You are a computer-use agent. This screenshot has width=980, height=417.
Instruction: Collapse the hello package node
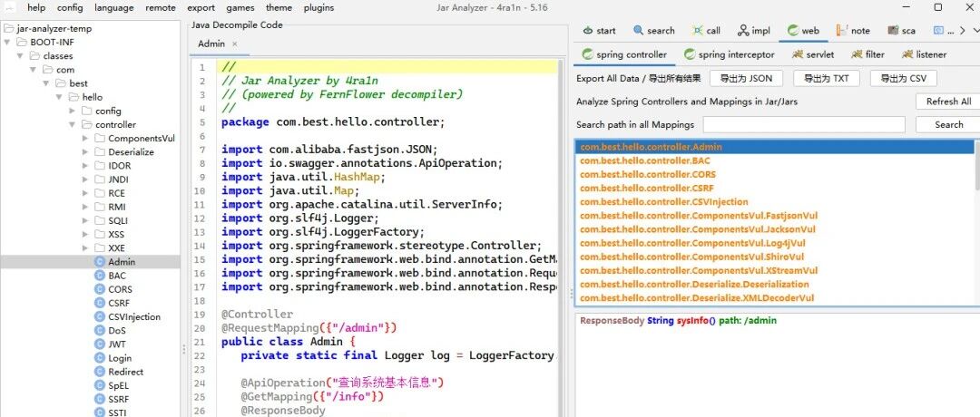coord(59,97)
